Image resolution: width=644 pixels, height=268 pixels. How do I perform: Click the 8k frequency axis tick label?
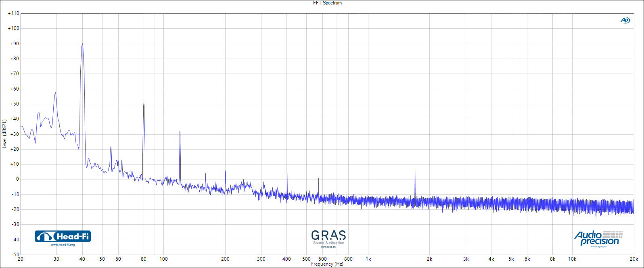pos(553,259)
